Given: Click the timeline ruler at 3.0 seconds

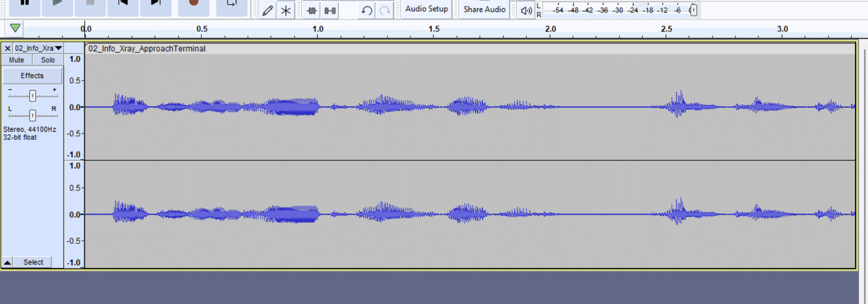Looking at the screenshot, I should (782, 29).
